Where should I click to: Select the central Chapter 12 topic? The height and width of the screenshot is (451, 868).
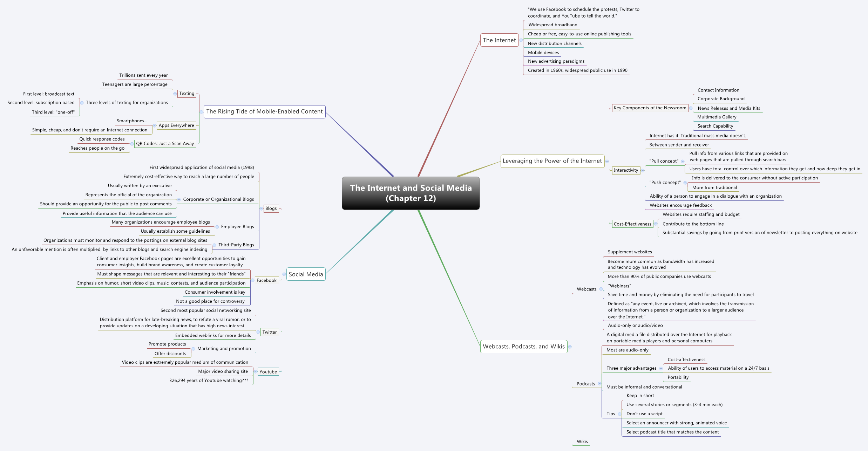coord(411,193)
